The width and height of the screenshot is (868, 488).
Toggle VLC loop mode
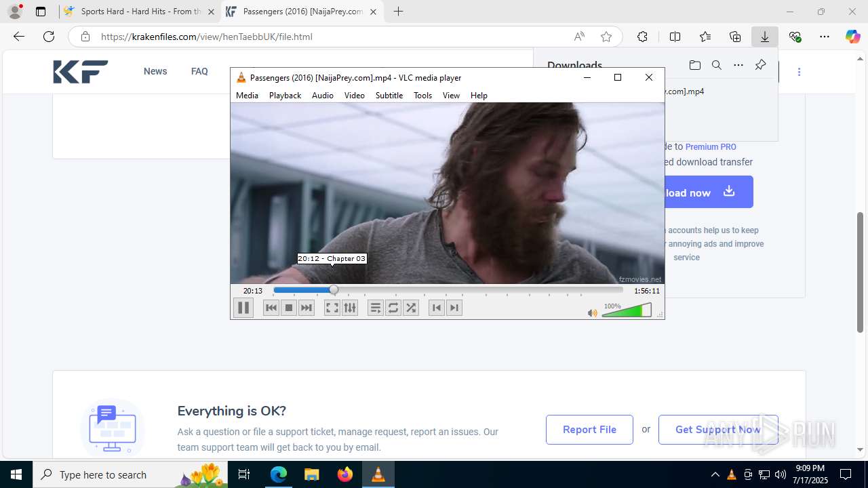click(393, 308)
